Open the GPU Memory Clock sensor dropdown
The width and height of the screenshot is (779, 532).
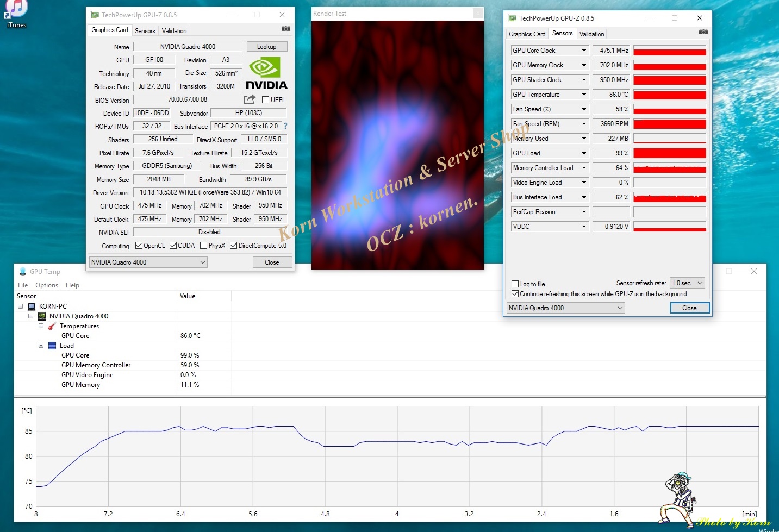tap(584, 65)
